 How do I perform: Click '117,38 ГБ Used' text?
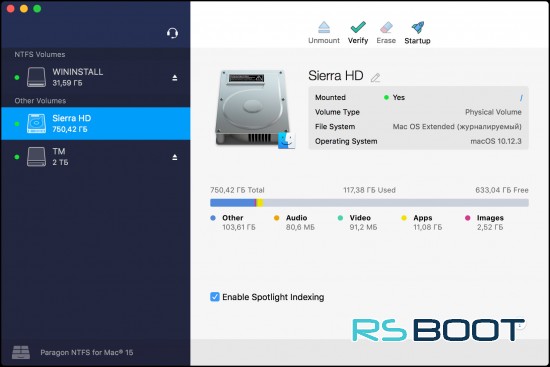369,190
